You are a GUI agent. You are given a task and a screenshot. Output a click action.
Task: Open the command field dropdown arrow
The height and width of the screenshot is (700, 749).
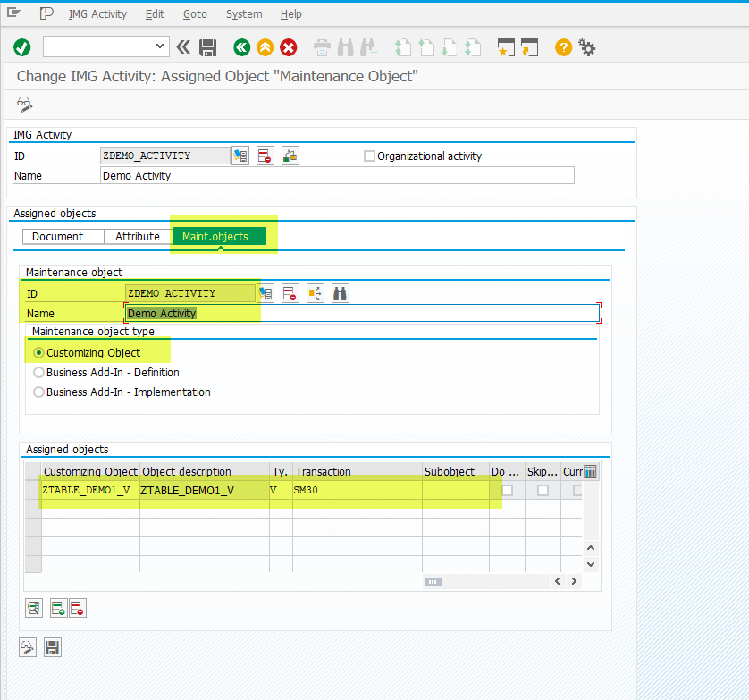(160, 46)
